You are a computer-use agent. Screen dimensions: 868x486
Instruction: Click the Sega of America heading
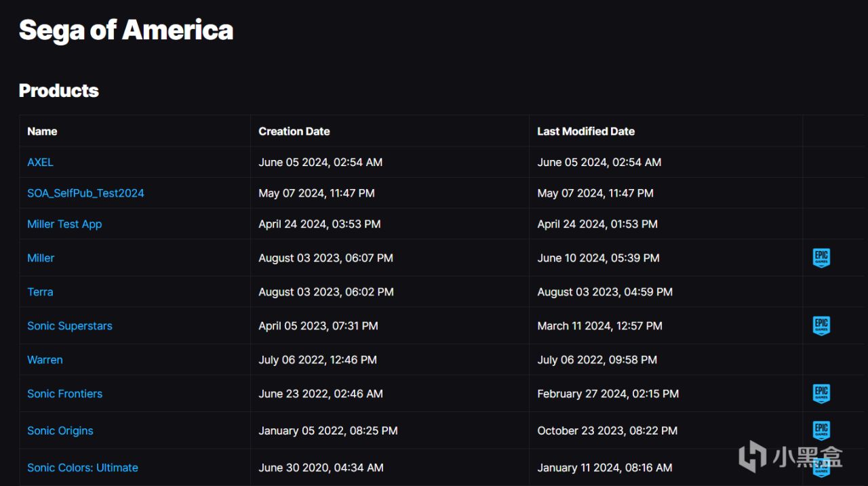[x=126, y=30]
